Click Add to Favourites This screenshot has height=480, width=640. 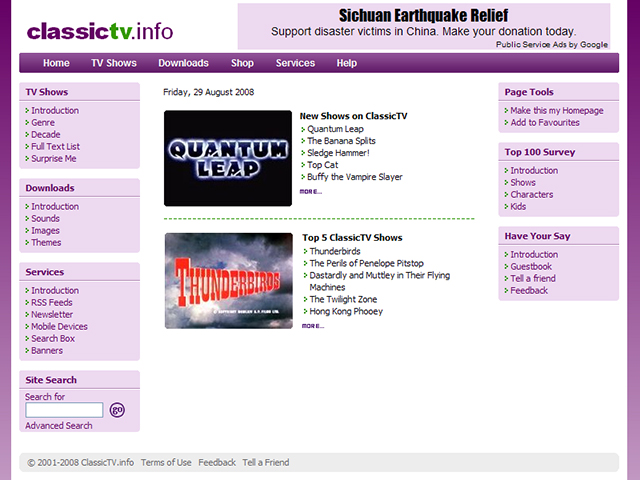[x=545, y=122]
